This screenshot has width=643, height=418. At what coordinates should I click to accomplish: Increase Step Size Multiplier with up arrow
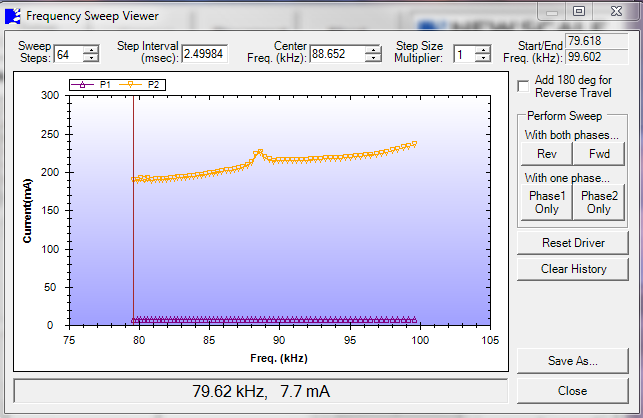tap(483, 50)
